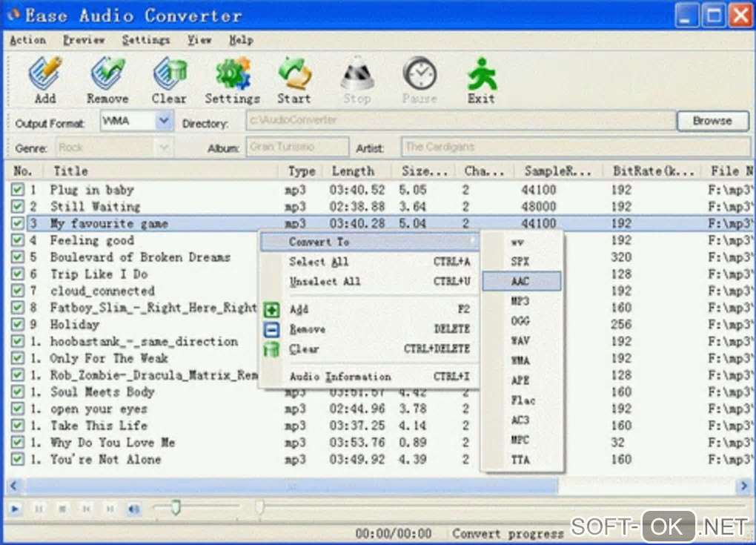Open the Settings gear toolbar icon
Image resolution: width=756 pixels, height=545 pixels.
[233, 74]
